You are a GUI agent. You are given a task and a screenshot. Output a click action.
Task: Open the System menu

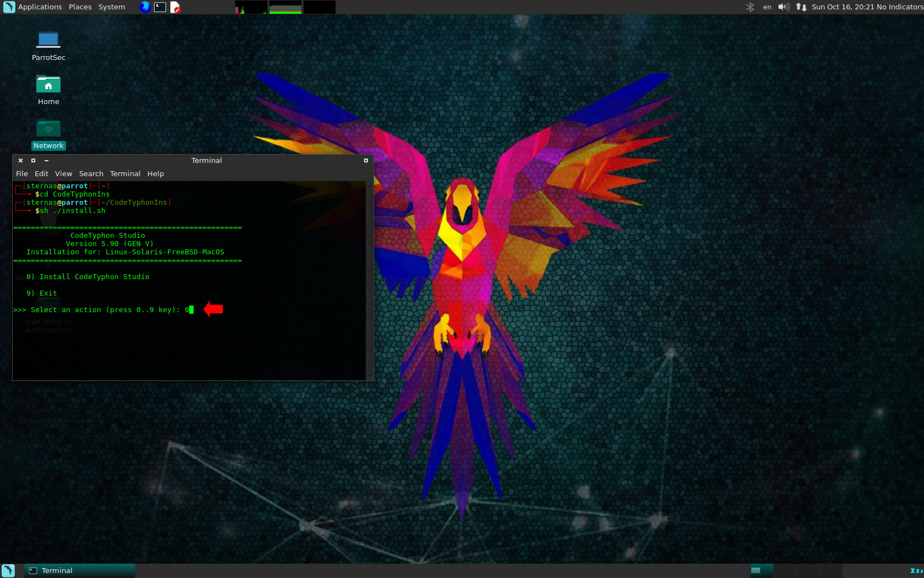(x=112, y=7)
